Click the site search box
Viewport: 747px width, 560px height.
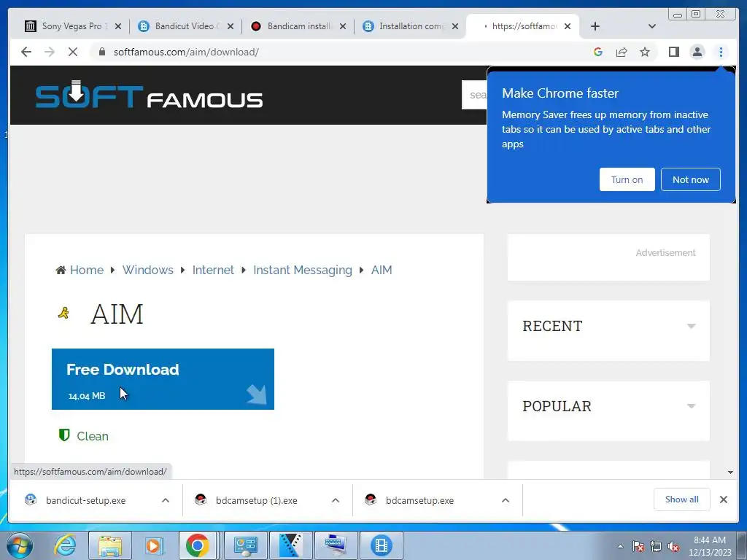pos(474,95)
